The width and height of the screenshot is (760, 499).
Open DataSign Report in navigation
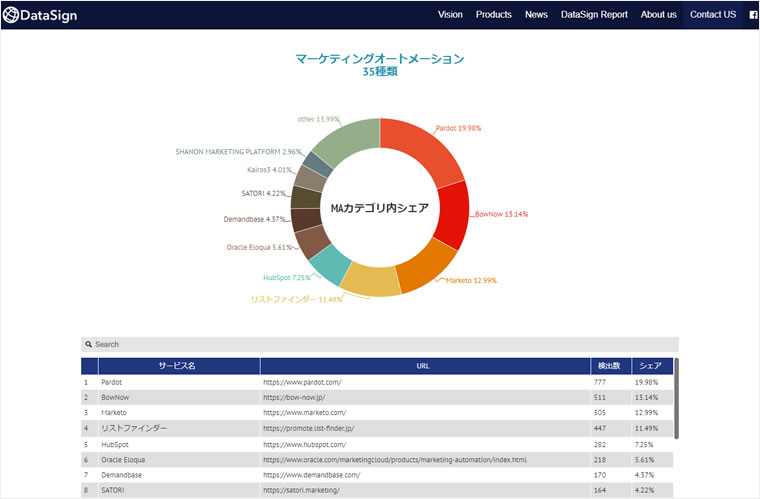click(594, 15)
